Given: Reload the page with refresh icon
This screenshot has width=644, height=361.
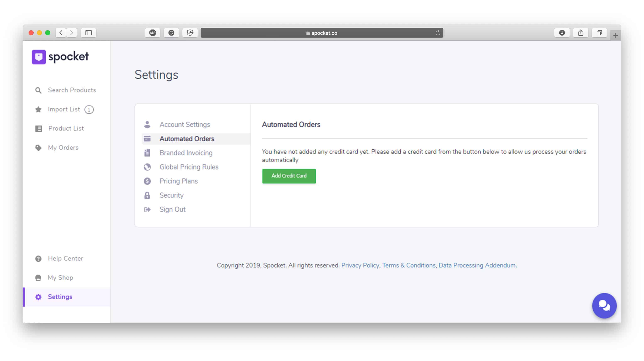Looking at the screenshot, I should click(438, 33).
